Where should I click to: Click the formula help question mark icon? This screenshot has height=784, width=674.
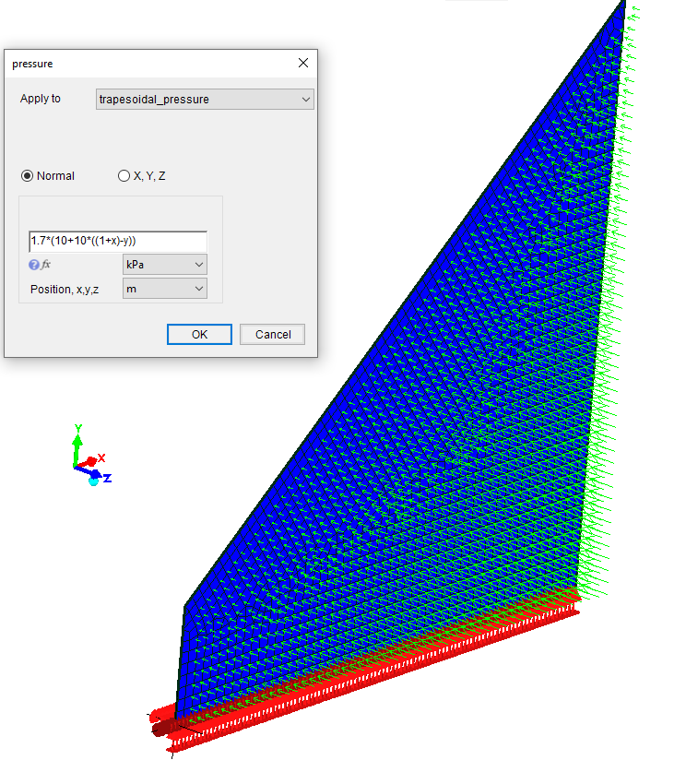pos(33,265)
